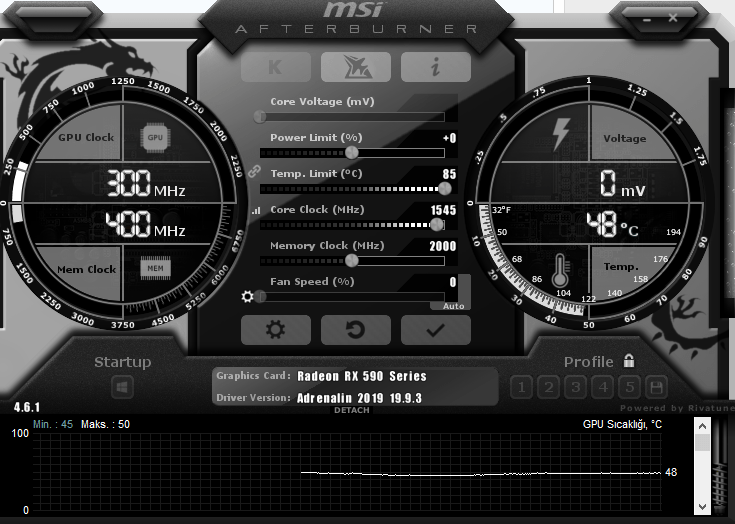The height and width of the screenshot is (524, 735).
Task: Click the GPU Sıcaklığı, °C graph label
Action: point(622,424)
